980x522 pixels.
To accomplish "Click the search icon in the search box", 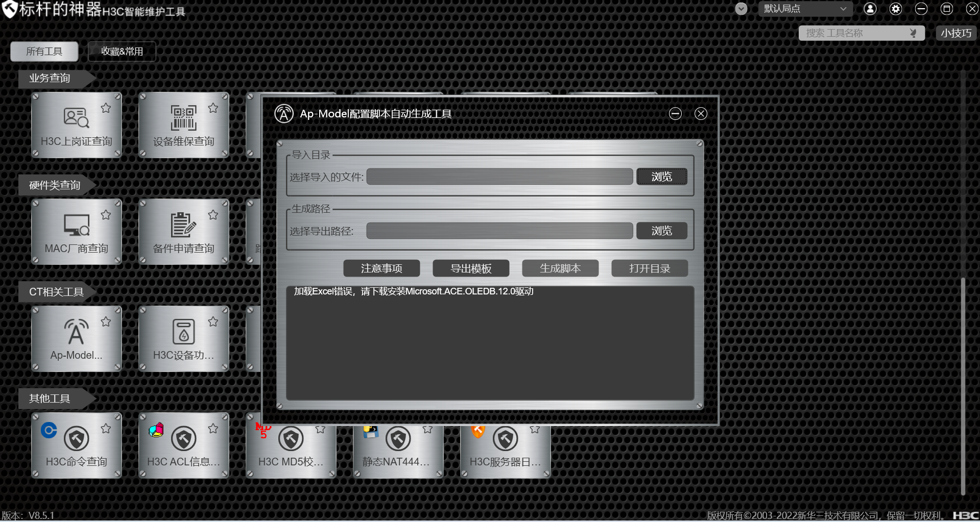I will (913, 33).
